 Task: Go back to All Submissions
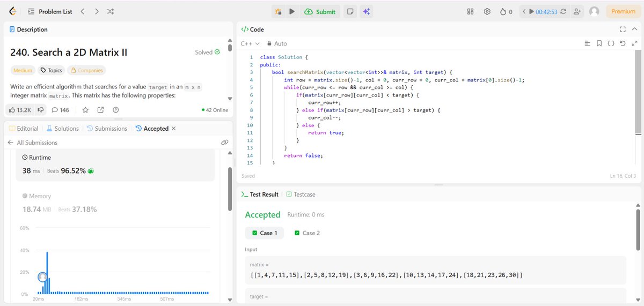[32, 143]
